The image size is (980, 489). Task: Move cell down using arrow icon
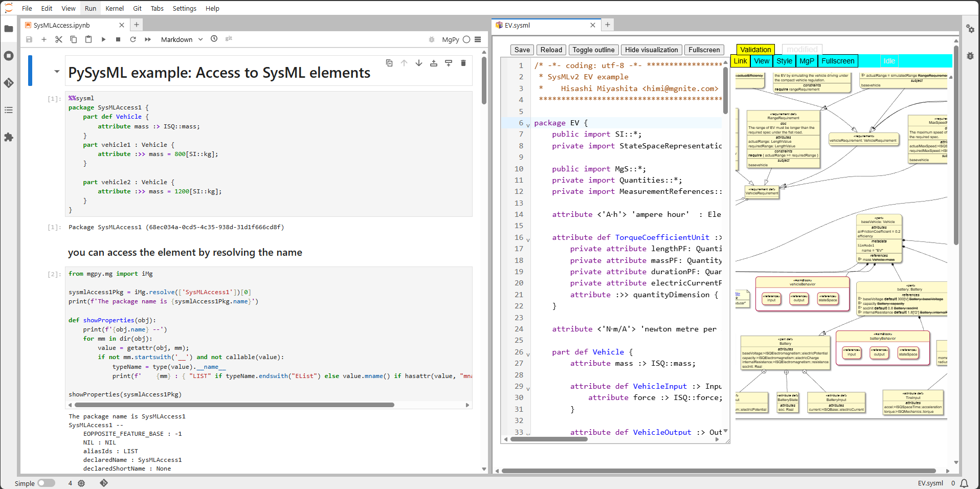point(419,63)
